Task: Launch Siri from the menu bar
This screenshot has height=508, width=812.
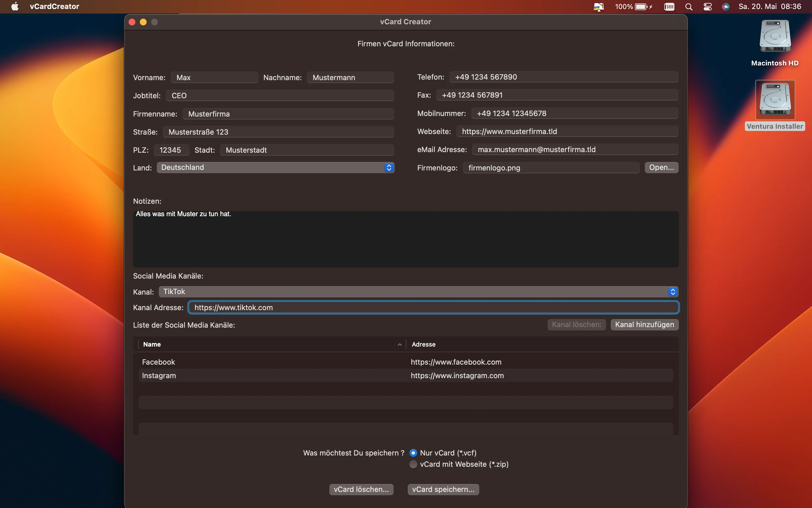Action: tap(725, 7)
